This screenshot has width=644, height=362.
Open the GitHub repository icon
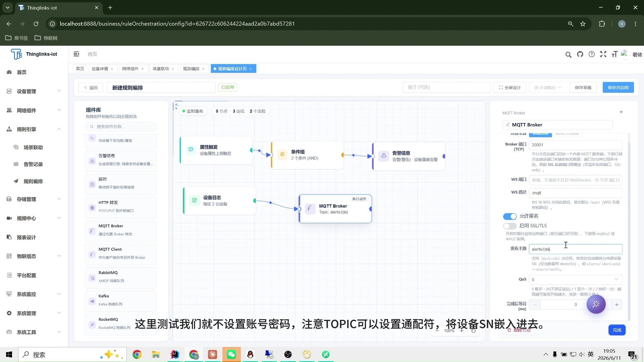tap(580, 54)
